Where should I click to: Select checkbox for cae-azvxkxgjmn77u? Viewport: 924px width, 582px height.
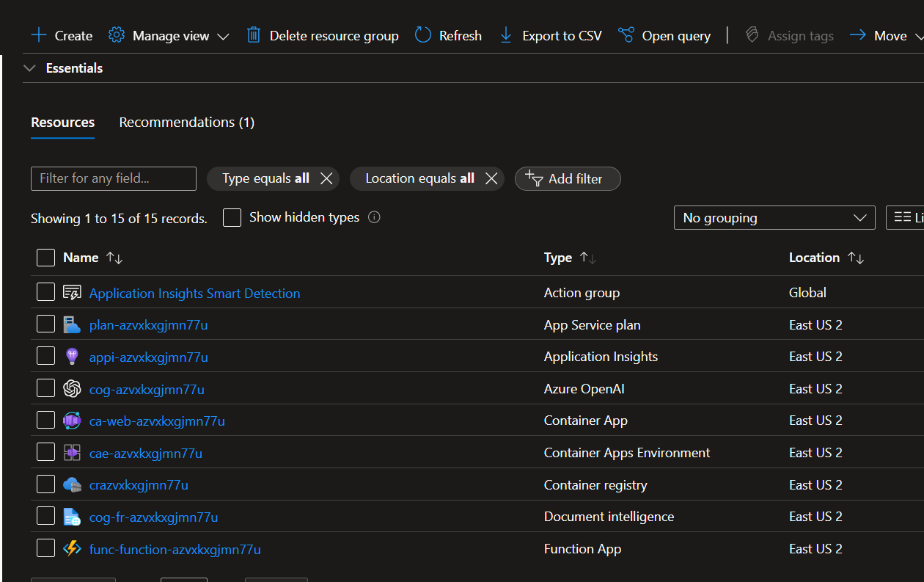[x=45, y=452]
